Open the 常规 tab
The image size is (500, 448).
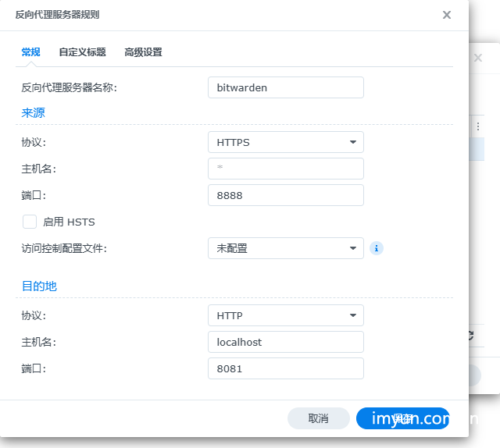tap(30, 52)
